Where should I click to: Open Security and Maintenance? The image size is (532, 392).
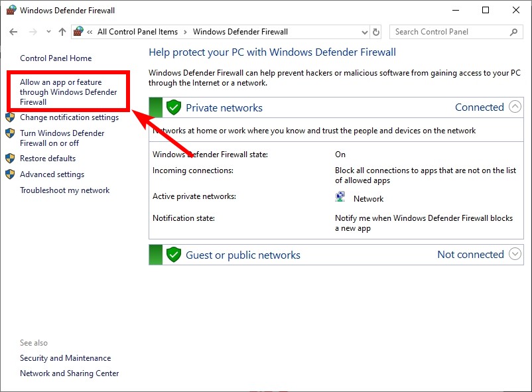66,358
